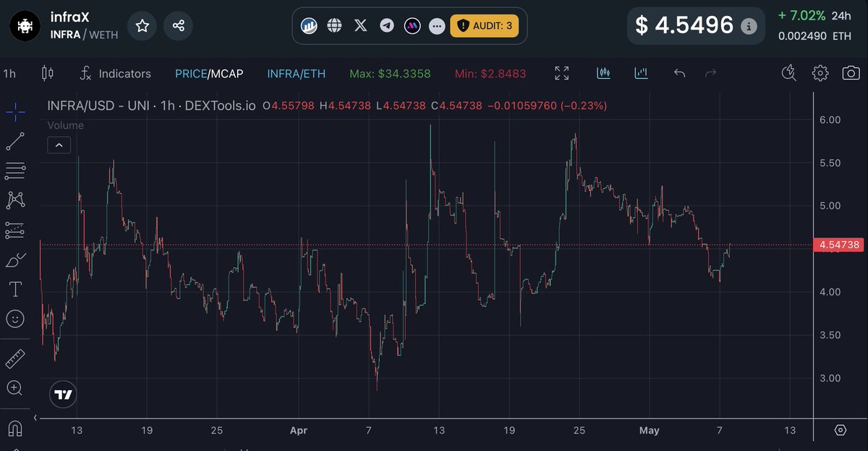
Task: Open price info circle icon
Action: [x=750, y=26]
